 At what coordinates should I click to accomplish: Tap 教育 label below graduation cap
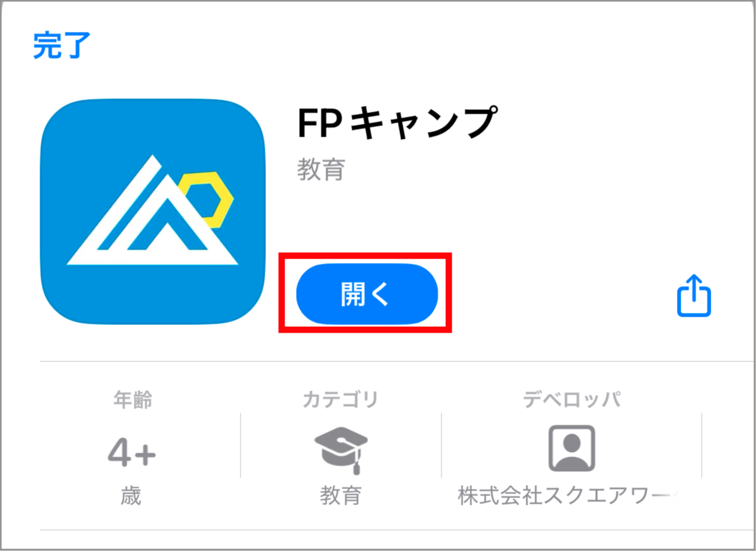[x=341, y=496]
